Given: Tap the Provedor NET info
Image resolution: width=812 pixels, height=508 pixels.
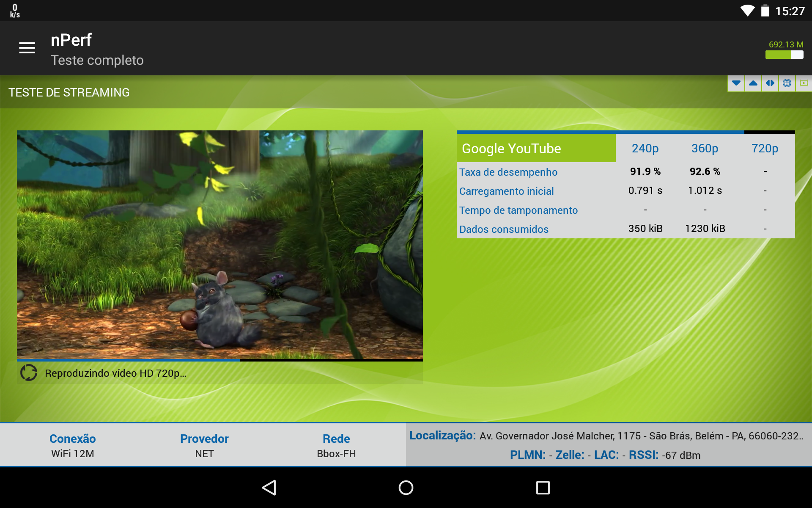Looking at the screenshot, I should [204, 445].
